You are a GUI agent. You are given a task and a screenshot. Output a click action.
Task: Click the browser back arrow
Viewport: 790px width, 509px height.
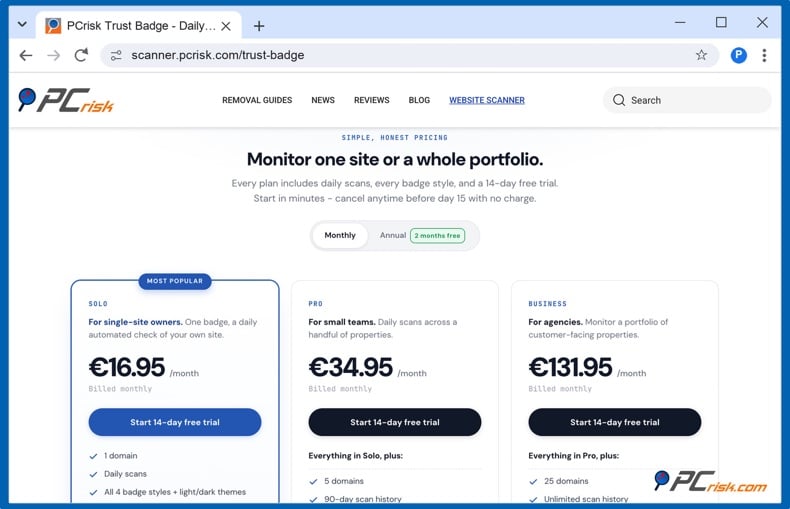26,55
